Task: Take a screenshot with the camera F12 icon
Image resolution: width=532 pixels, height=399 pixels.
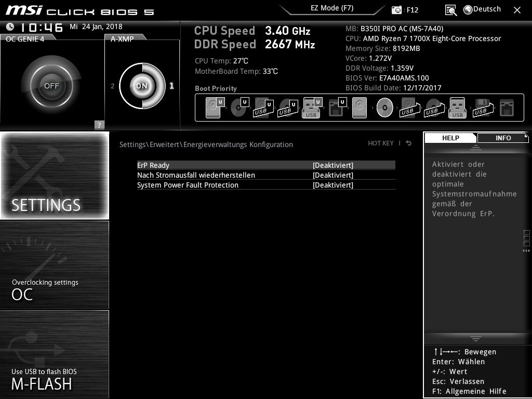Action: pos(396,10)
